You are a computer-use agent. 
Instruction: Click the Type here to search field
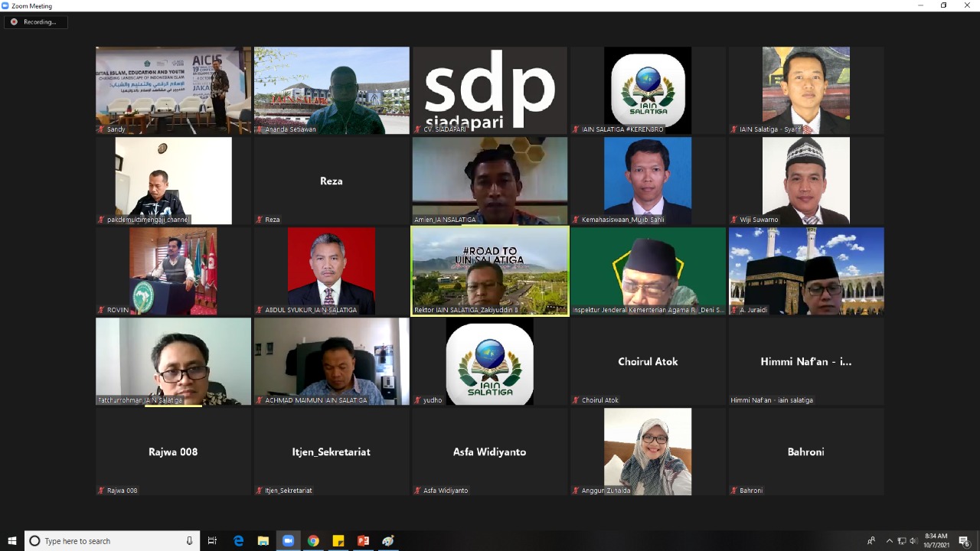tap(113, 541)
